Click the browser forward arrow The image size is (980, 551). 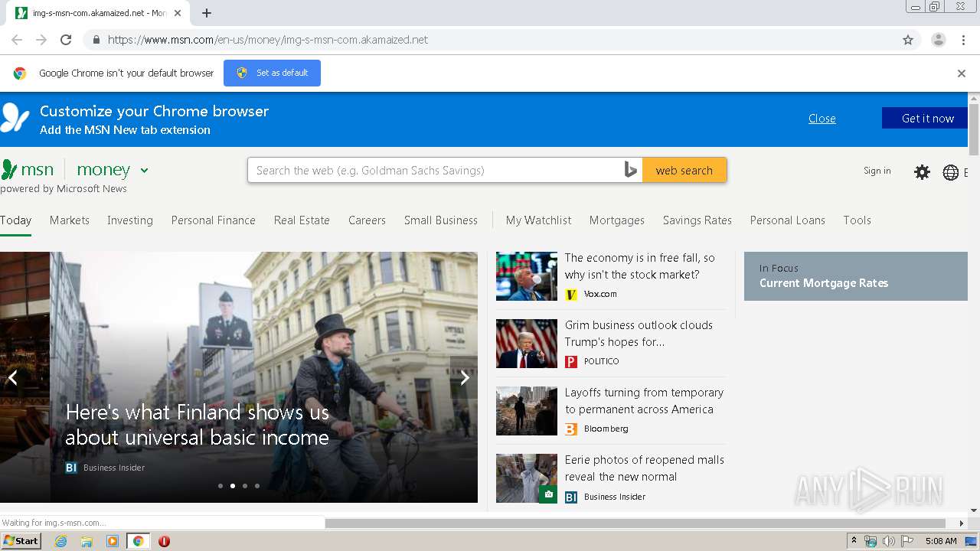click(x=41, y=40)
